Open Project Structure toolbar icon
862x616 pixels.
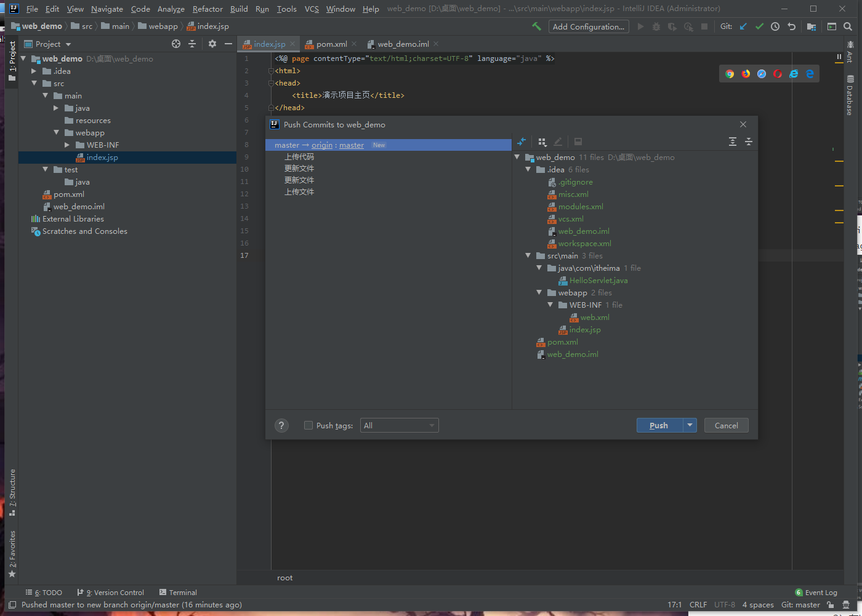[x=812, y=26]
